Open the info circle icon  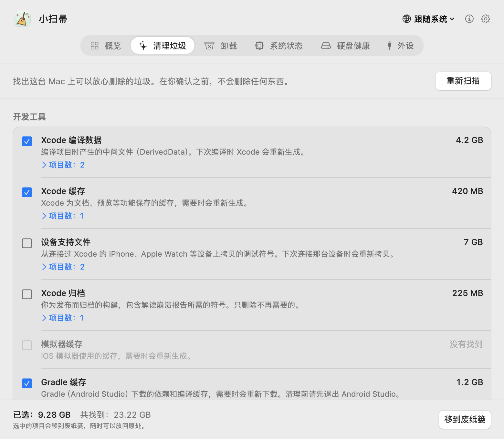469,19
